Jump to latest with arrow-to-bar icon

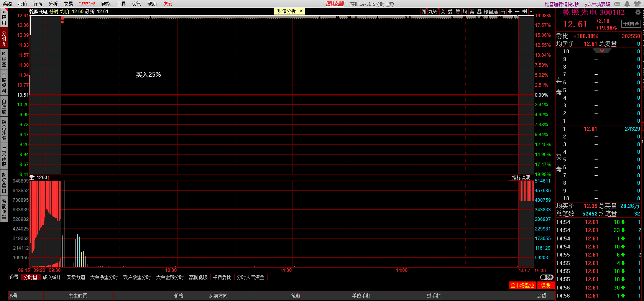524,12
